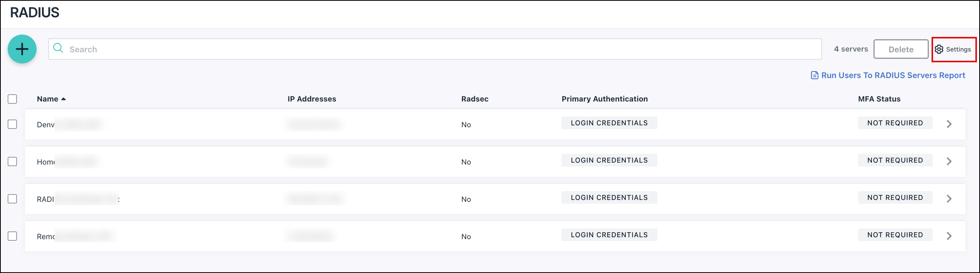Open Run Users To RADIUS Servers Report

(x=892, y=75)
